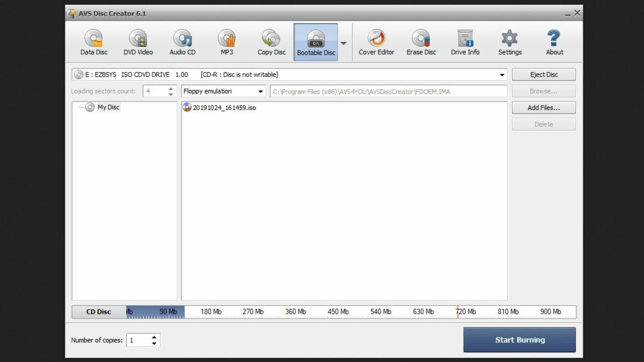Open the Data Disc project type
Viewport: 644px width, 362px height.
click(94, 42)
